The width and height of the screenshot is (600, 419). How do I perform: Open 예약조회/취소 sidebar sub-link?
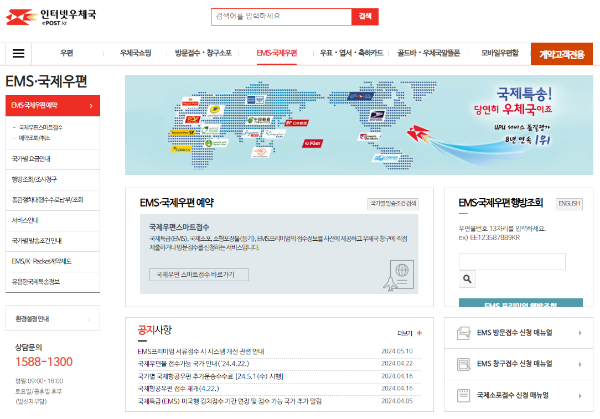[x=34, y=138]
